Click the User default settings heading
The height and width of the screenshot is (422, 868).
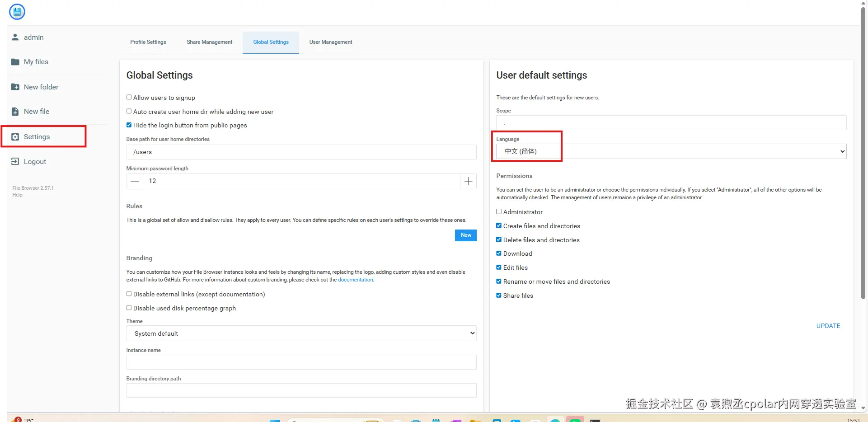tap(542, 75)
